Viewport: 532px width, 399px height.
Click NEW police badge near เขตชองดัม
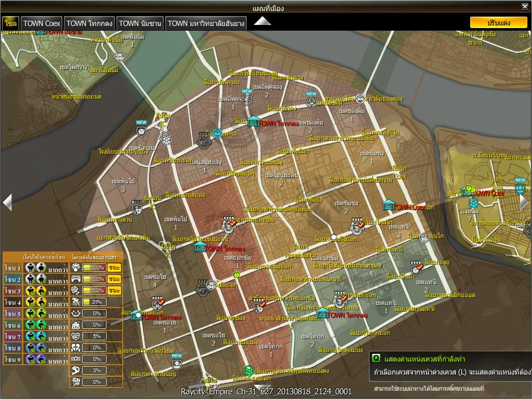tap(311, 102)
